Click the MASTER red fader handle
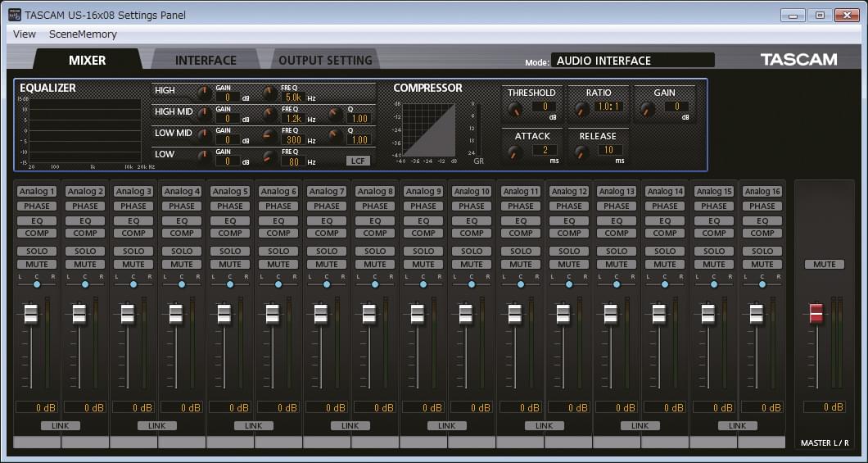This screenshot has width=868, height=463. pos(816,314)
